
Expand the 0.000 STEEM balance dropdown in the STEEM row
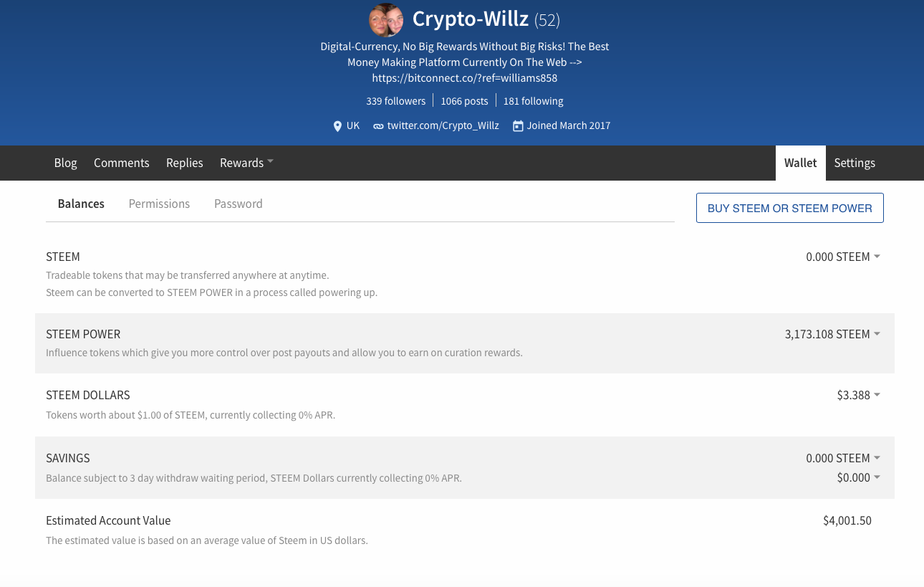(843, 257)
